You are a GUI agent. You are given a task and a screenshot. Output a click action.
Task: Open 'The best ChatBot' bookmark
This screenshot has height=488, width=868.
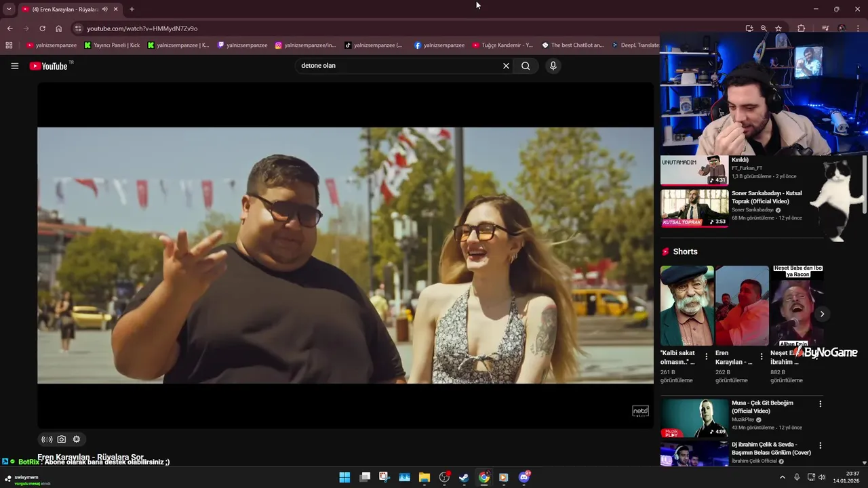coord(573,45)
